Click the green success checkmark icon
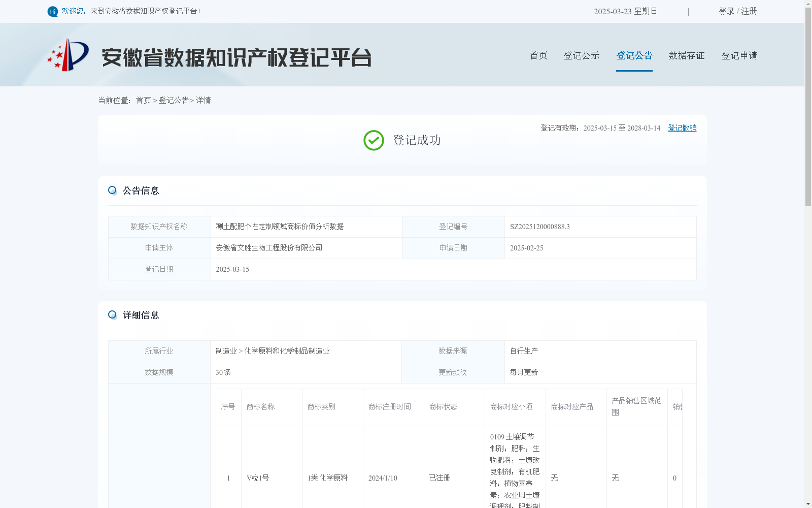This screenshot has width=812, height=508. coord(374,140)
